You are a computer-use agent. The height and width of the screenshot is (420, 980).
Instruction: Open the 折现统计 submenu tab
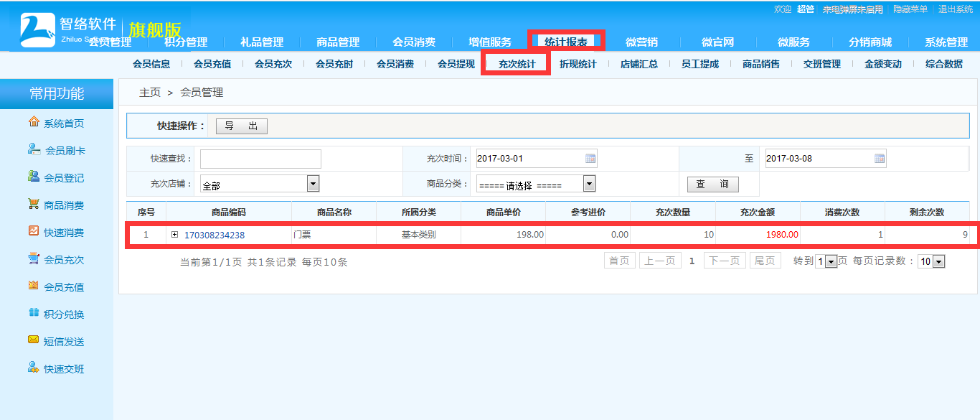578,64
